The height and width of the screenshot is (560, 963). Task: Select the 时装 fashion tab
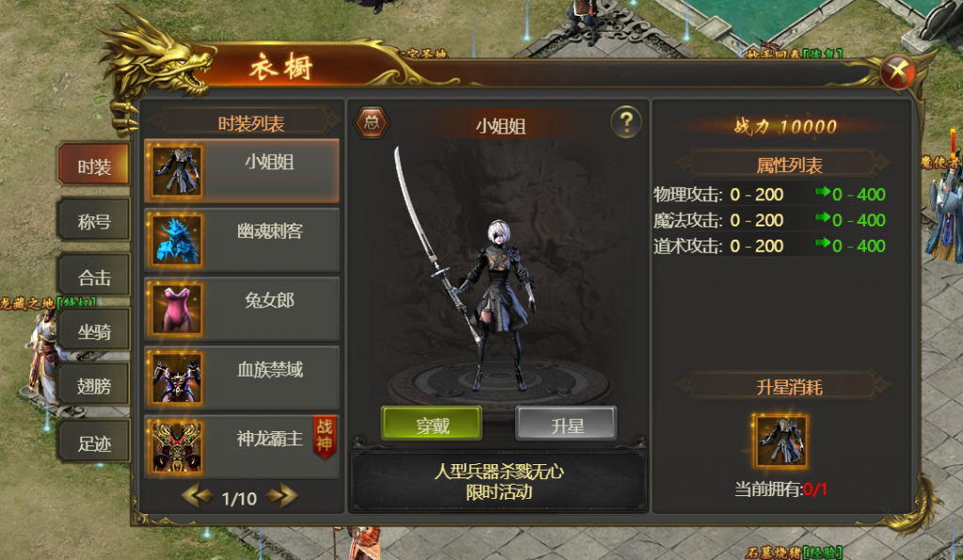point(94,165)
